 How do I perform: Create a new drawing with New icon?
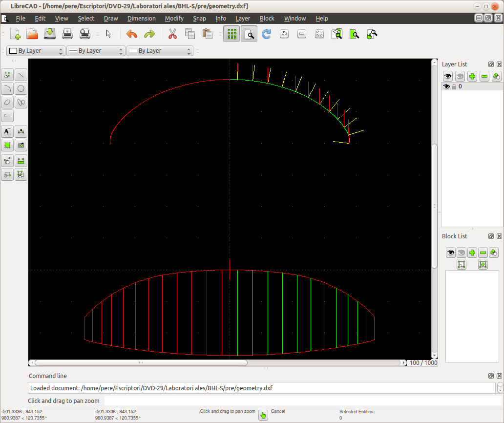click(15, 34)
